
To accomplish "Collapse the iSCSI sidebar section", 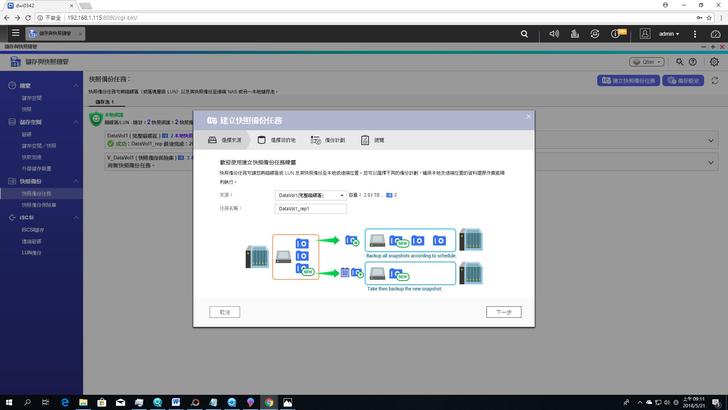I will (77, 216).
